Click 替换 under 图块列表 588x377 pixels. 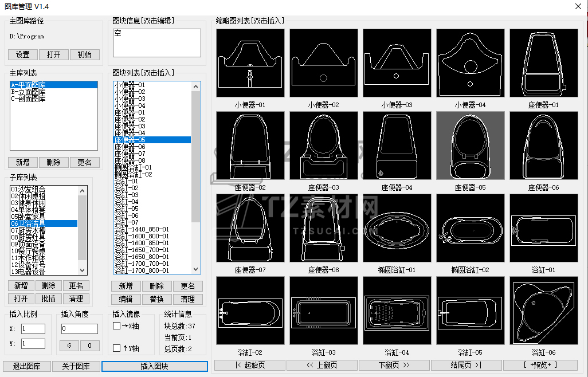(x=157, y=299)
